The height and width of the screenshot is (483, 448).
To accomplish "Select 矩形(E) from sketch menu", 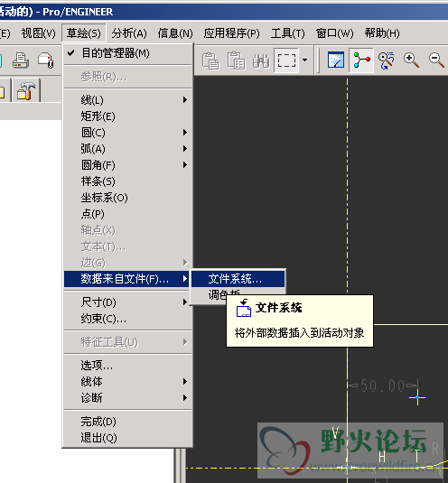I will (x=128, y=116).
